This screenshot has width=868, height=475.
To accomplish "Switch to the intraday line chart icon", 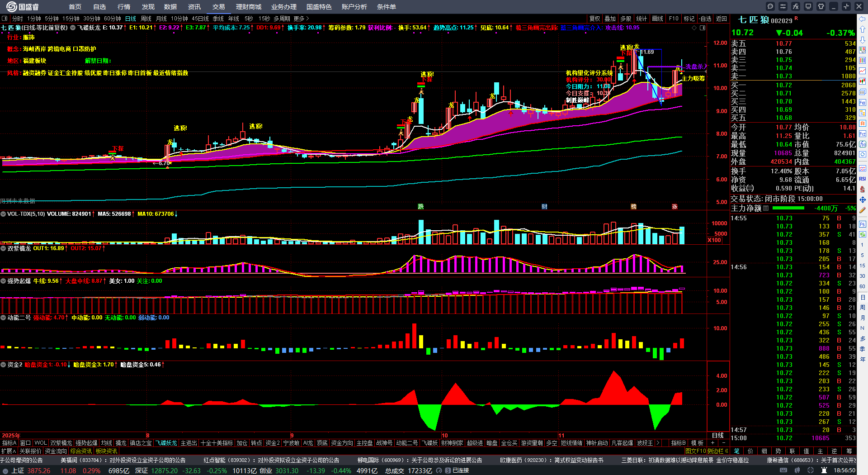I will 863,71.
